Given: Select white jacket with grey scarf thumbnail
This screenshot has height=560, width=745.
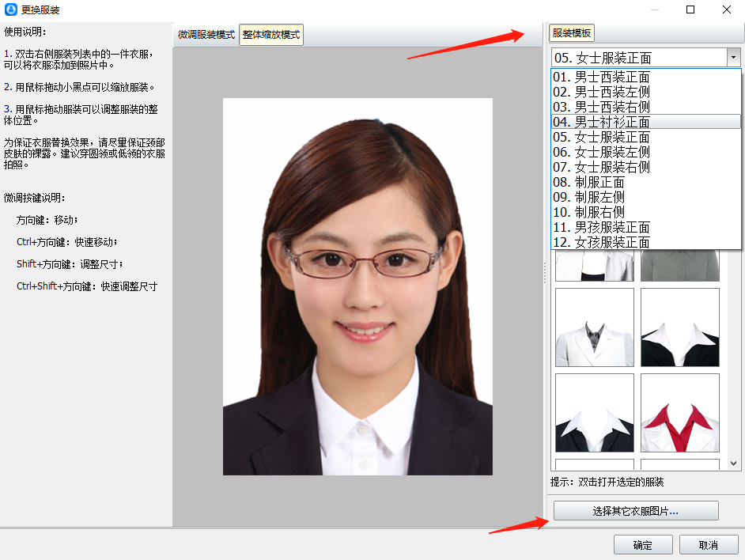Looking at the screenshot, I should (x=595, y=327).
